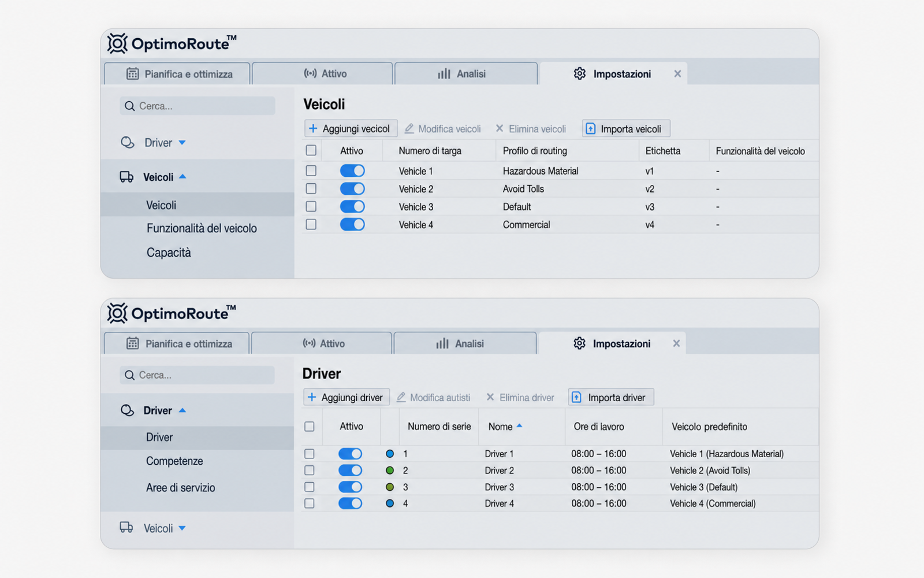Click the pencil icon of Modifica autisti
Screen dimensions: 924x578
[401, 397]
